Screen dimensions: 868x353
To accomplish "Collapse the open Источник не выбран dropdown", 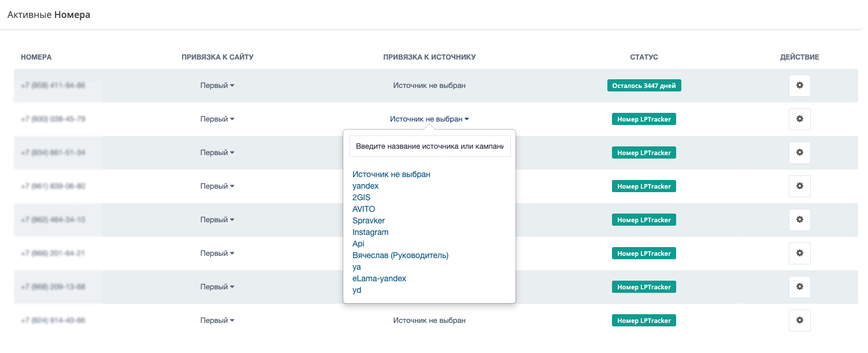I will click(x=429, y=119).
